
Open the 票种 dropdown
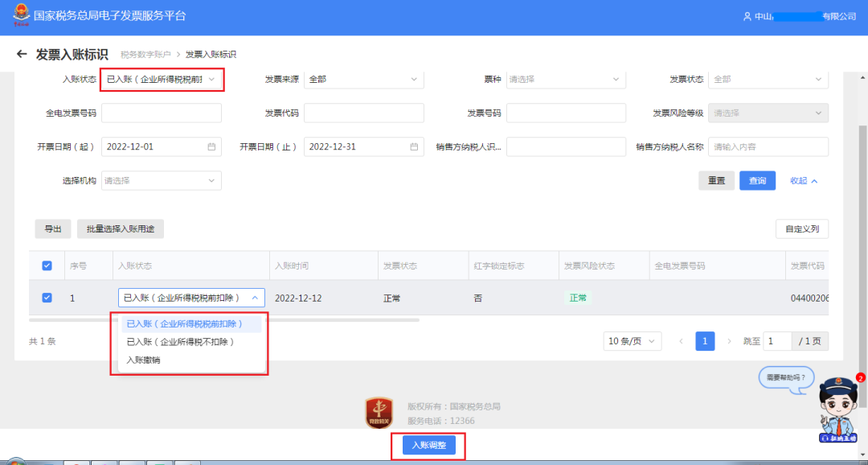pyautogui.click(x=565, y=80)
